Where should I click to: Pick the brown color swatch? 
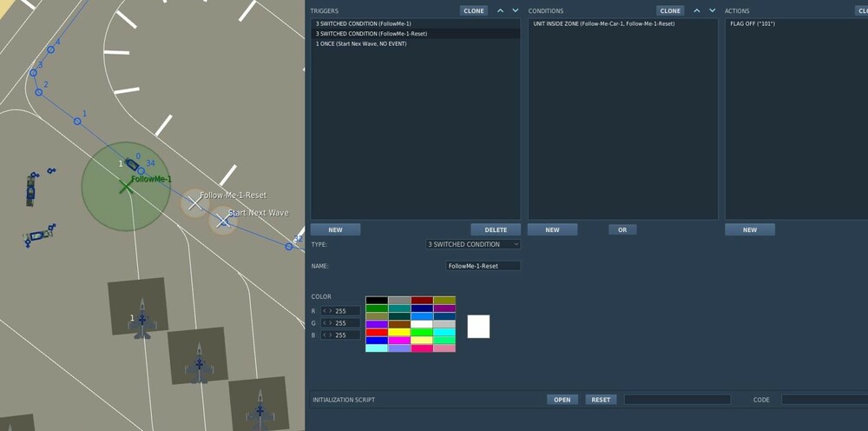[399, 324]
